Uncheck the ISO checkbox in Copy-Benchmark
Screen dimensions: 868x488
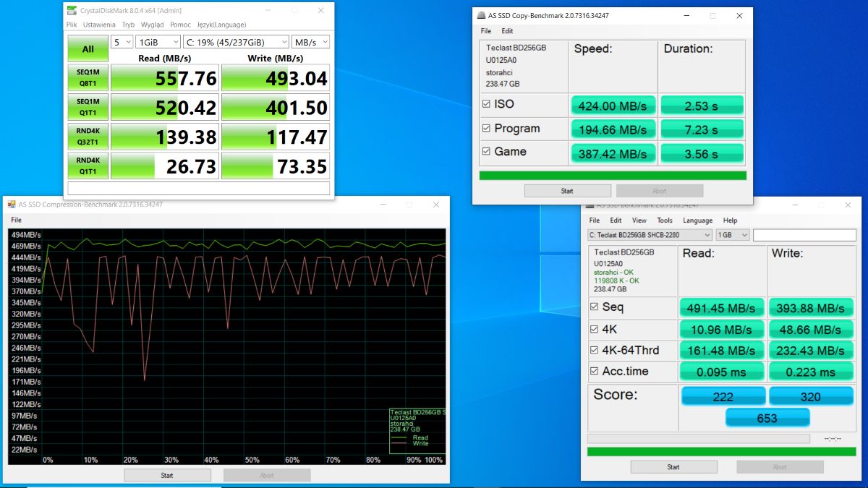pos(486,104)
